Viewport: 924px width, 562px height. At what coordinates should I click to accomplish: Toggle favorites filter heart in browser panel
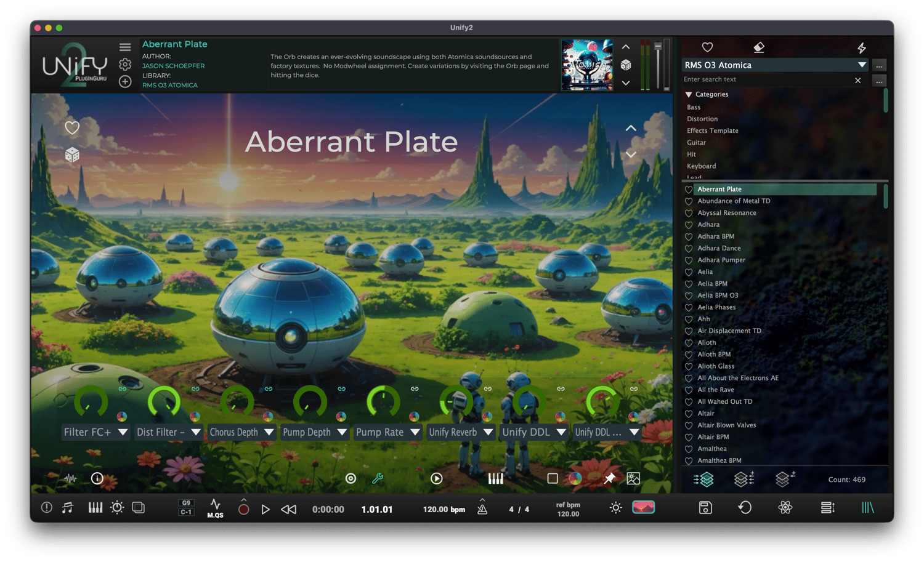pos(707,47)
